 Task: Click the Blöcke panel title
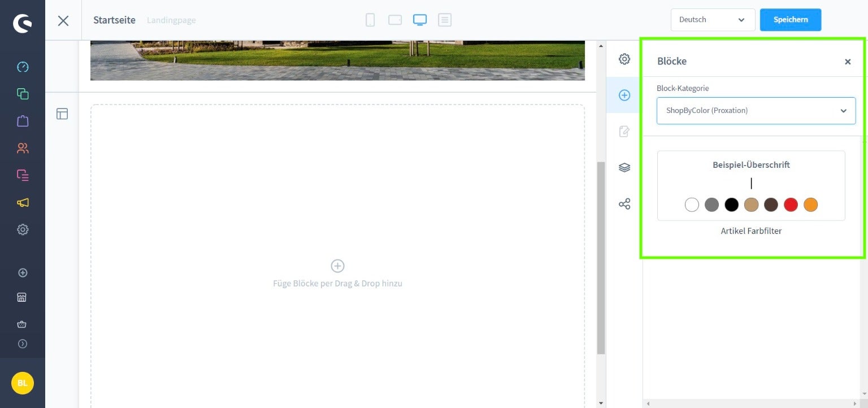672,61
